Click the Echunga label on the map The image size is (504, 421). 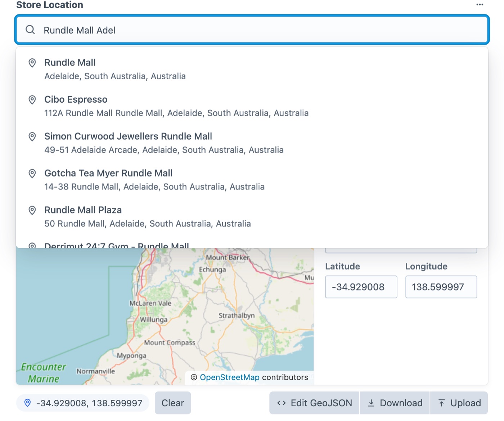(x=212, y=269)
